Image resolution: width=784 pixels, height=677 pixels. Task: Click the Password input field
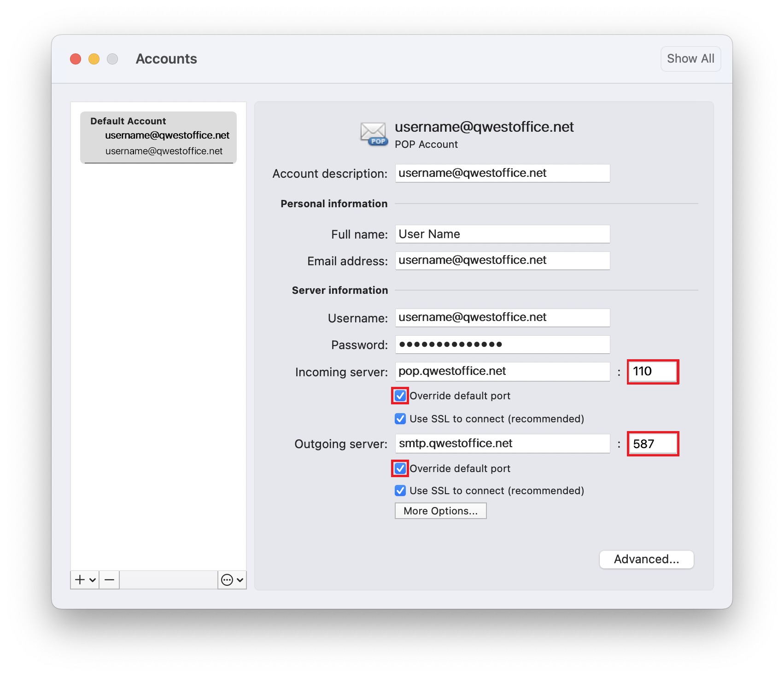click(502, 344)
